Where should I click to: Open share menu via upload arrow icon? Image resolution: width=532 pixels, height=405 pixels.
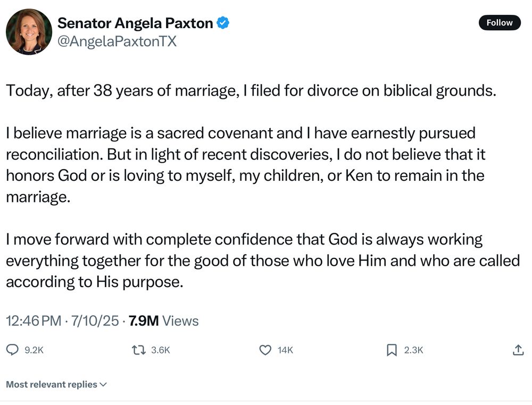coord(518,350)
